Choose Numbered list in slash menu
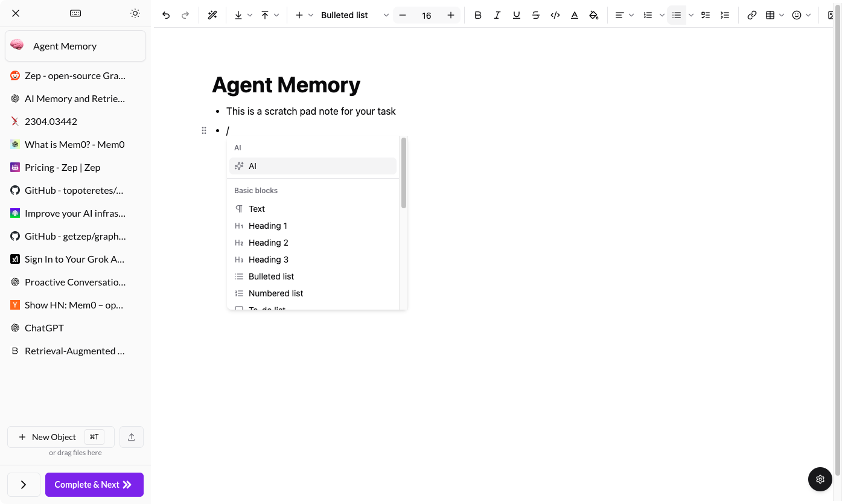Screen dimensions: 845x504 click(313, 293)
